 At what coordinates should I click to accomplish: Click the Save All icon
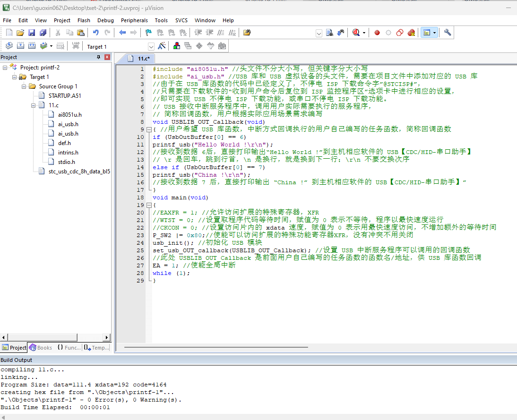click(x=43, y=33)
